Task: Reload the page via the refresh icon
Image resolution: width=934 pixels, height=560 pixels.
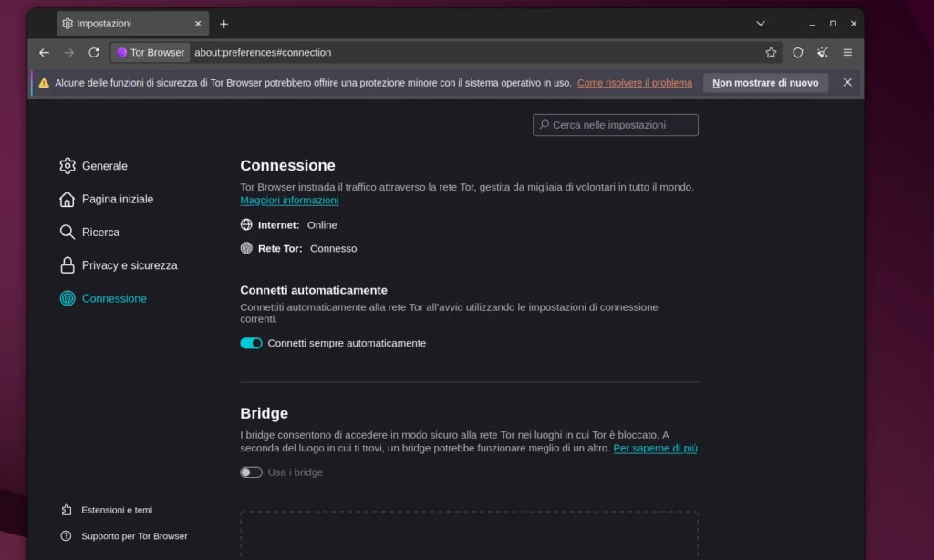Action: pos(93,53)
